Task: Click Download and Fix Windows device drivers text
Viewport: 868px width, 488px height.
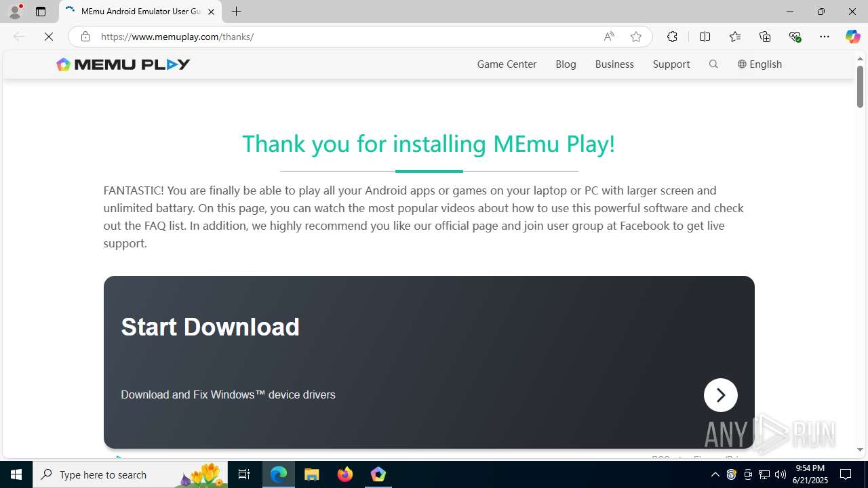Action: point(228,394)
